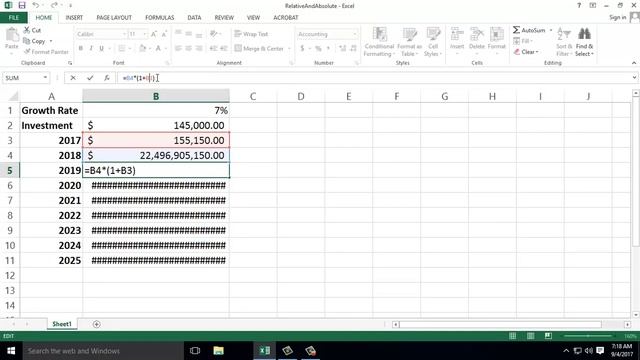Viewport: 640px width, 360px height.
Task: Open the FILE tab
Action: pyautogui.click(x=13, y=18)
